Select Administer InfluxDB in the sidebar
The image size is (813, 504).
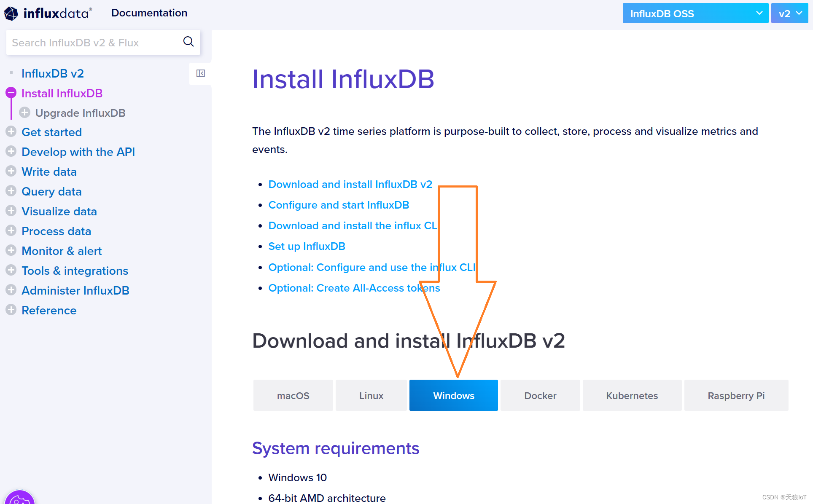[x=75, y=290]
